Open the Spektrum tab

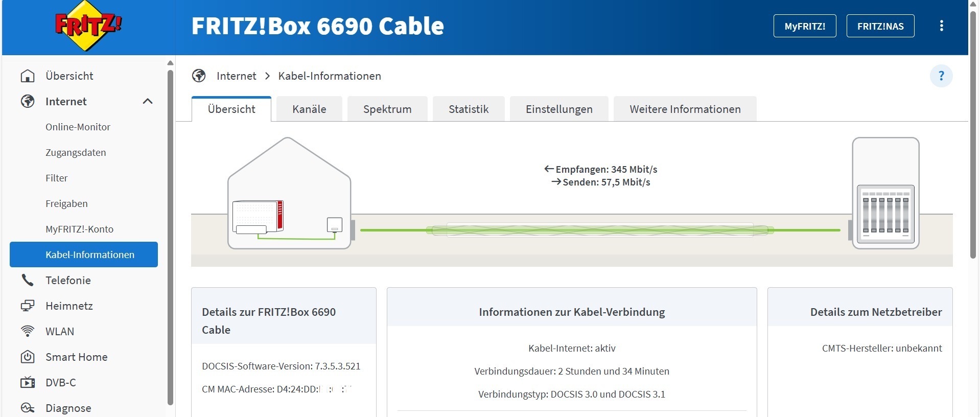click(x=387, y=109)
